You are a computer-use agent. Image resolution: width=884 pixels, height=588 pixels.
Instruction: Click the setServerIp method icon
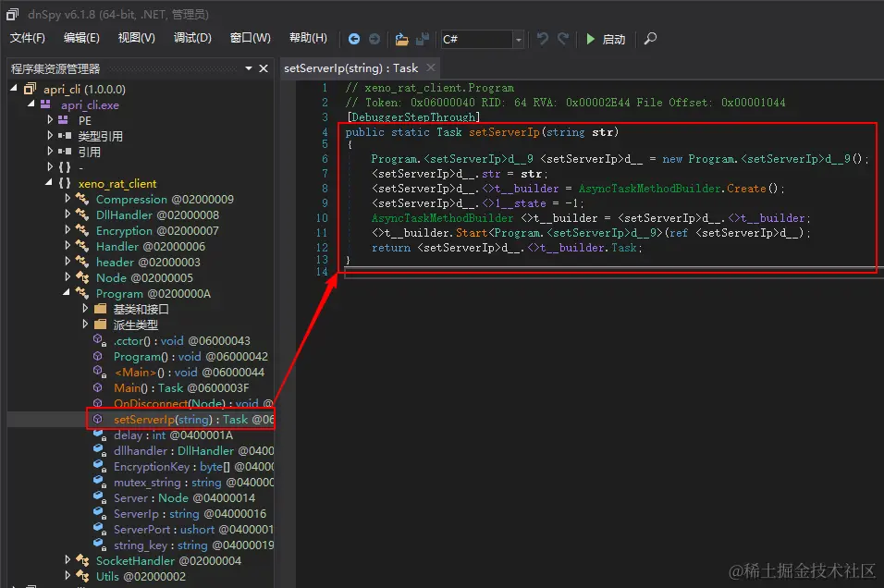click(x=98, y=419)
